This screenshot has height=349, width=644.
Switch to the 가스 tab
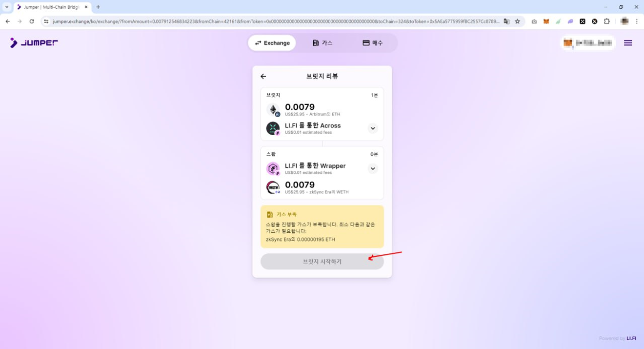(x=322, y=43)
